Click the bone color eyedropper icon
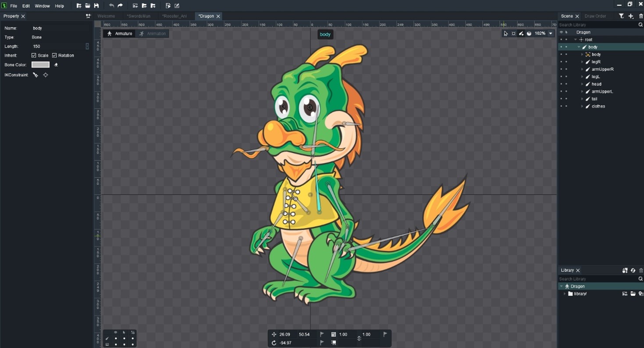Image resolution: width=644 pixels, height=348 pixels. (x=56, y=65)
